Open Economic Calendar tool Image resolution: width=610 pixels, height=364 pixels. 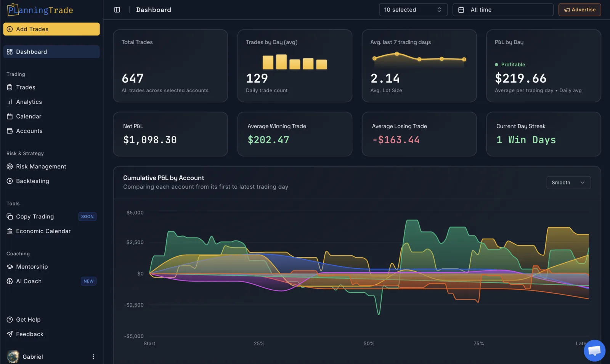coord(51,231)
